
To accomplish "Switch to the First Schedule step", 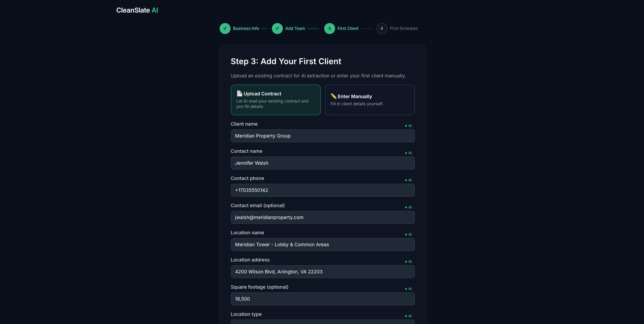I will (x=403, y=29).
